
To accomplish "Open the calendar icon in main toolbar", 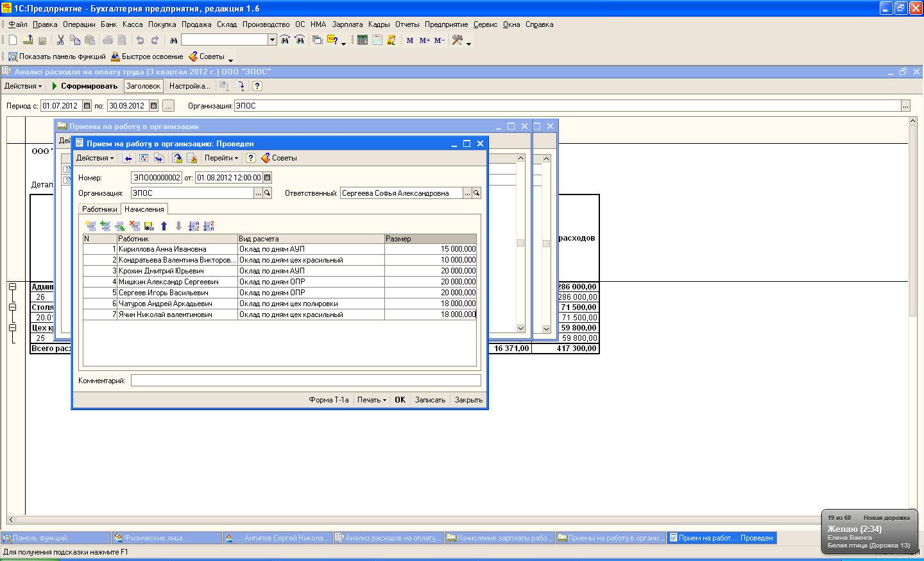I will (377, 40).
